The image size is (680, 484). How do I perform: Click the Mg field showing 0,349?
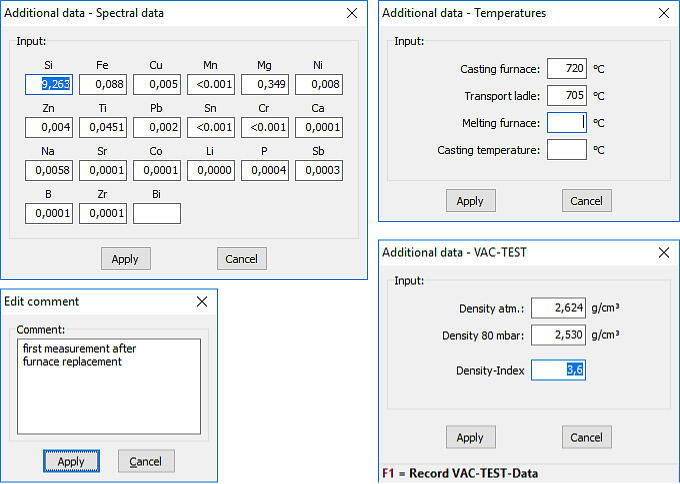pyautogui.click(x=265, y=85)
